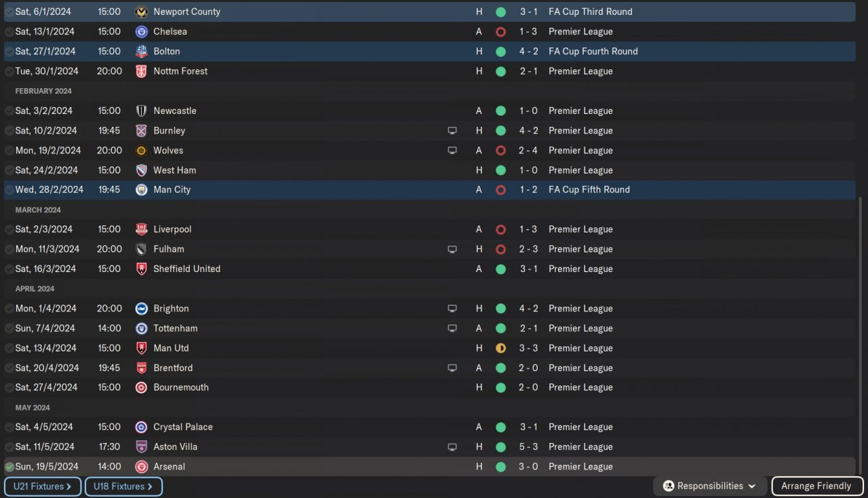Click the red loss indicator for Liverpool match
The image size is (868, 498).
[x=500, y=229]
